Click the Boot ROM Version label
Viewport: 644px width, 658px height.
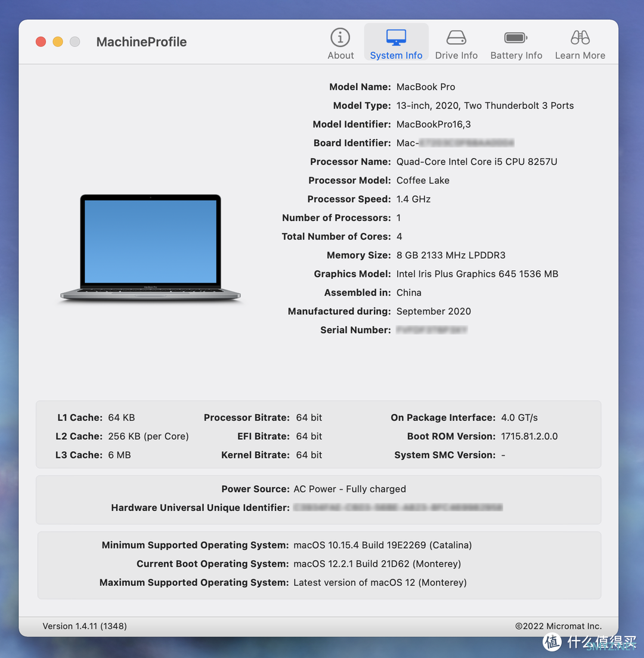(x=451, y=436)
